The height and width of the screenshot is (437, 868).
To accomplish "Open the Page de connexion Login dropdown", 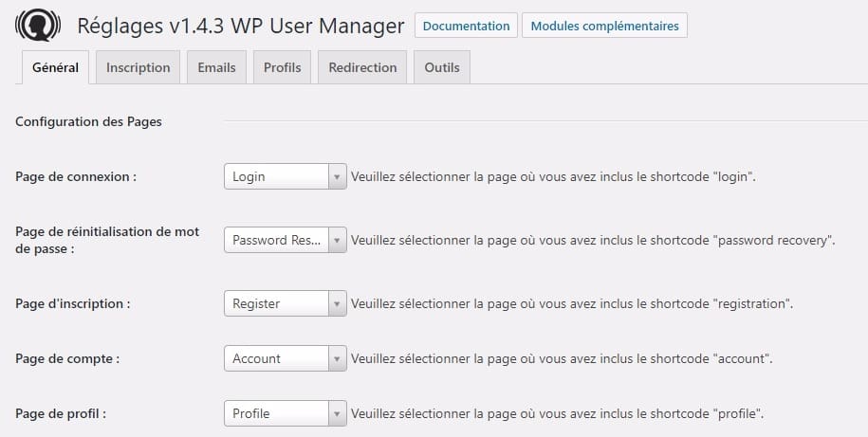I will pyautogui.click(x=286, y=176).
